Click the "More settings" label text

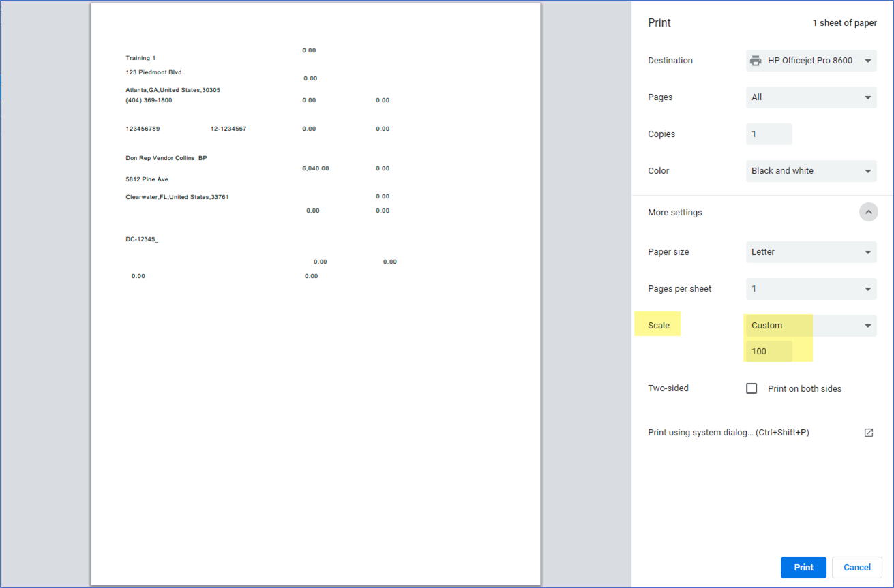tap(674, 213)
